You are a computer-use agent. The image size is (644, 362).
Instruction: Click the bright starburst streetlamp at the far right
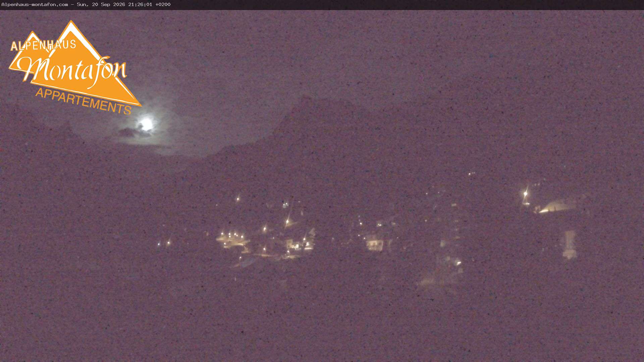tap(525, 194)
